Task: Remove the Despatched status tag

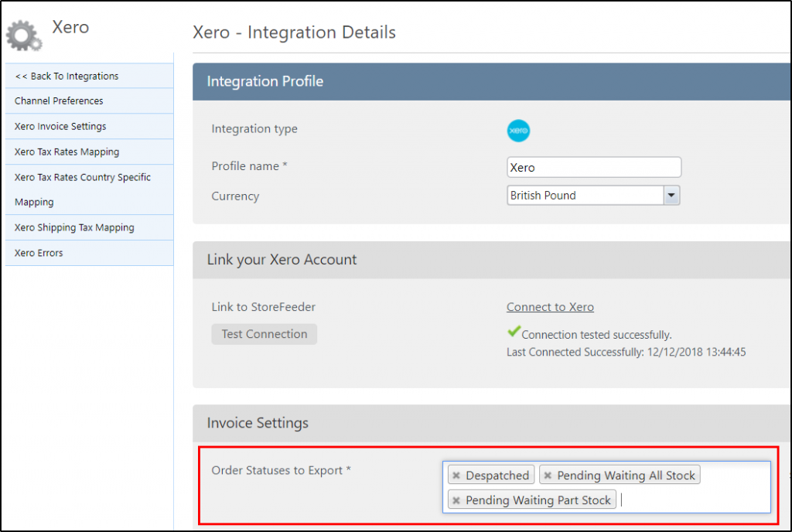Action: coord(456,476)
